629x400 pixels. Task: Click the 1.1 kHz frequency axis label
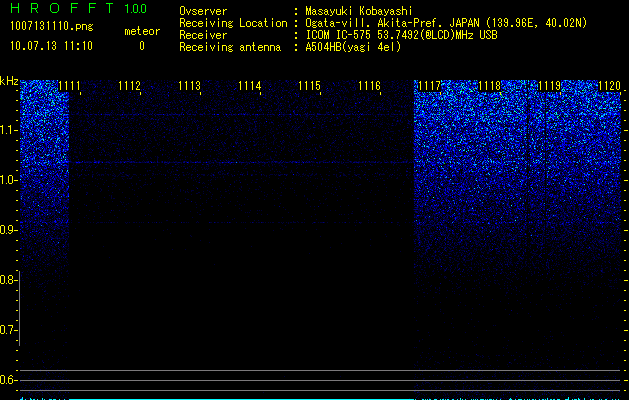coord(8,130)
